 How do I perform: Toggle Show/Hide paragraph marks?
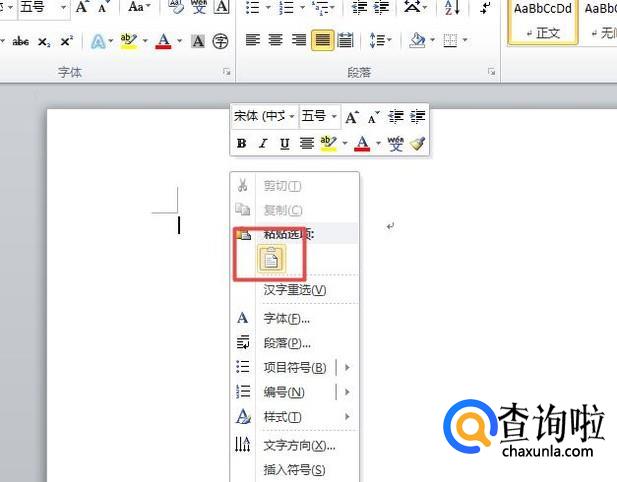(486, 7)
